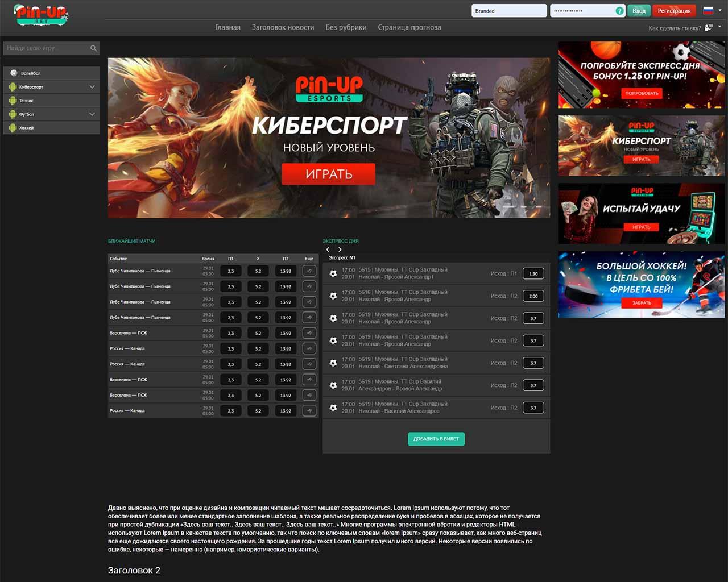Click the ДОБАВИТЬ В БИЛЕТ button
This screenshot has width=728, height=582.
click(436, 439)
